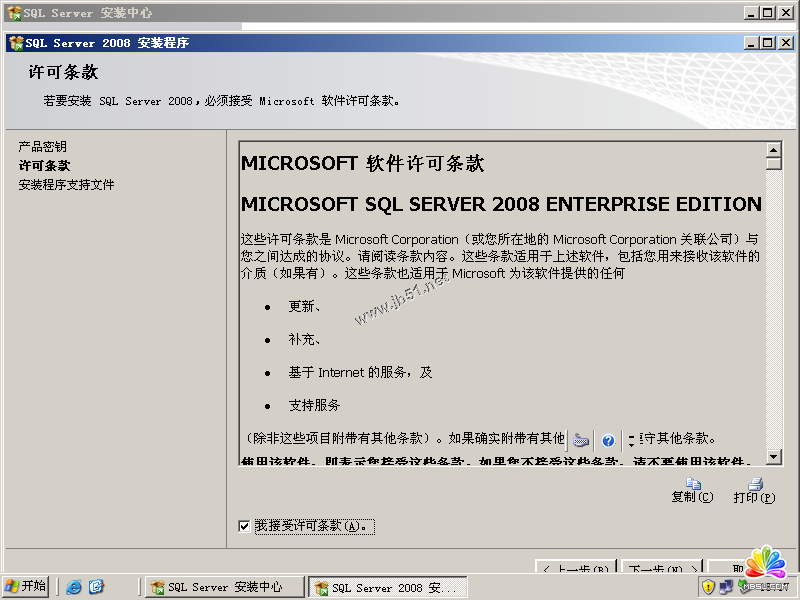Click the keyboard icon on the language bar
Image resolution: width=800 pixels, height=600 pixels.
pos(582,440)
